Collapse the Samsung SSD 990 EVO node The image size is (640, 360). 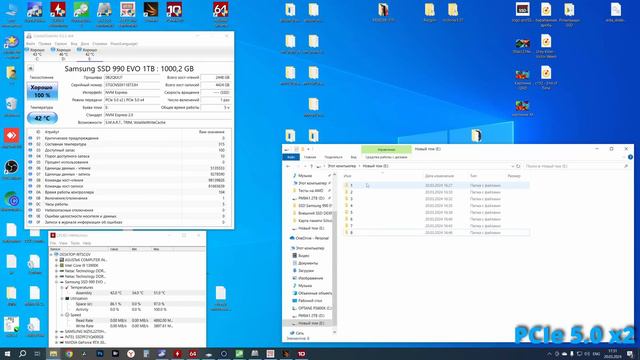[x=57, y=282]
